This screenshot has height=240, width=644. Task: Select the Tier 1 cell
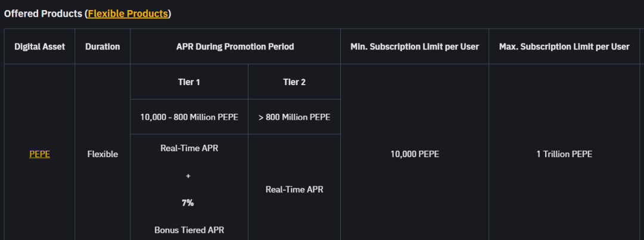tap(189, 82)
